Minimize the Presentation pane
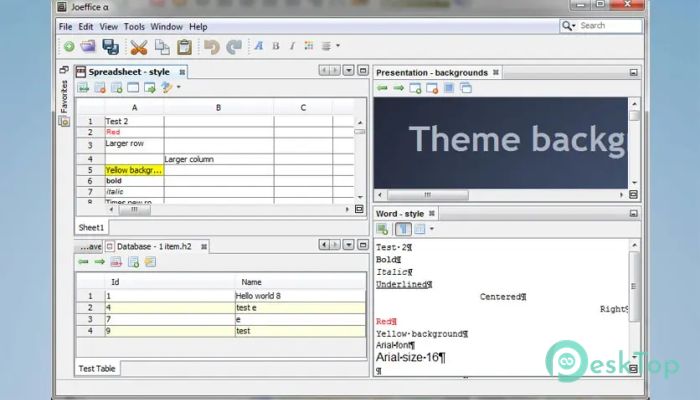Image resolution: width=700 pixels, height=400 pixels. (633, 72)
